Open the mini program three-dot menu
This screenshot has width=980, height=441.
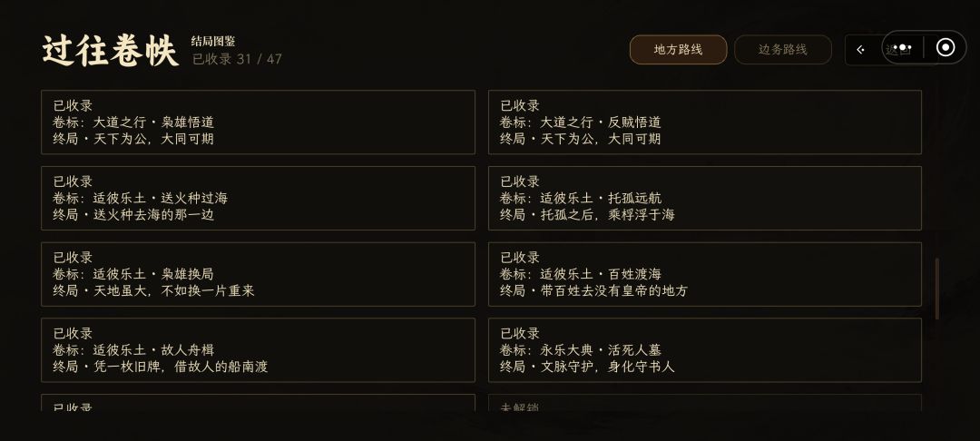click(x=903, y=48)
